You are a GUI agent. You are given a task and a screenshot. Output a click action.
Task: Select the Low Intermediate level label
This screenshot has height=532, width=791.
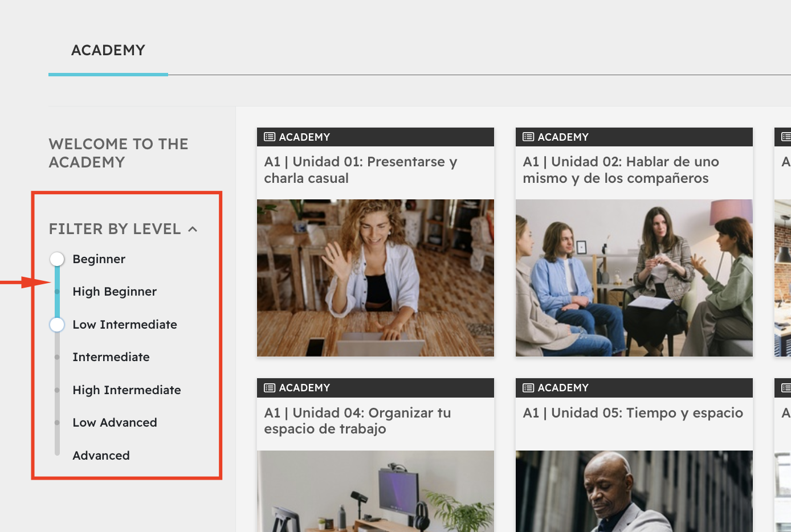pos(125,325)
